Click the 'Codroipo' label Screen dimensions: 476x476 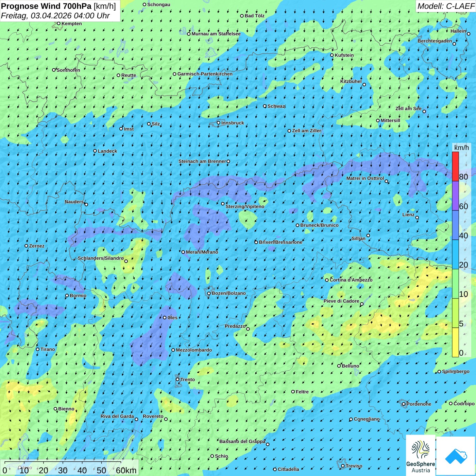click(x=464, y=404)
